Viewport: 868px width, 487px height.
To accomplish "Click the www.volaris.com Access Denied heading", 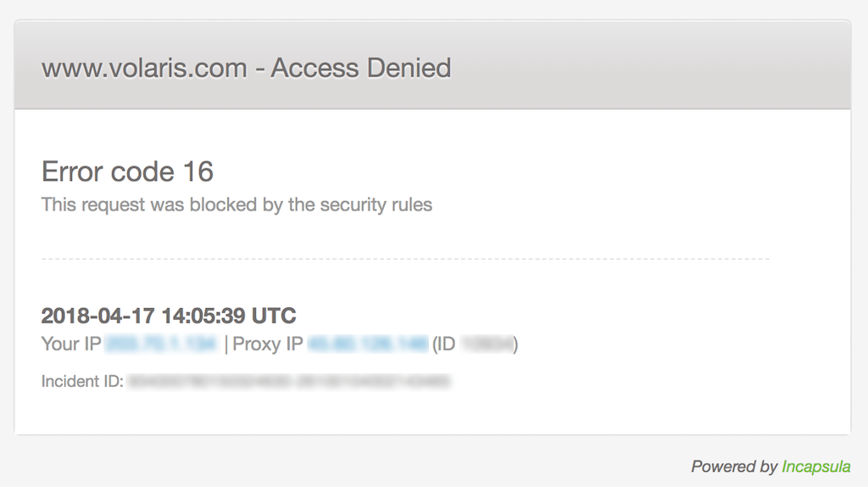I will [247, 68].
